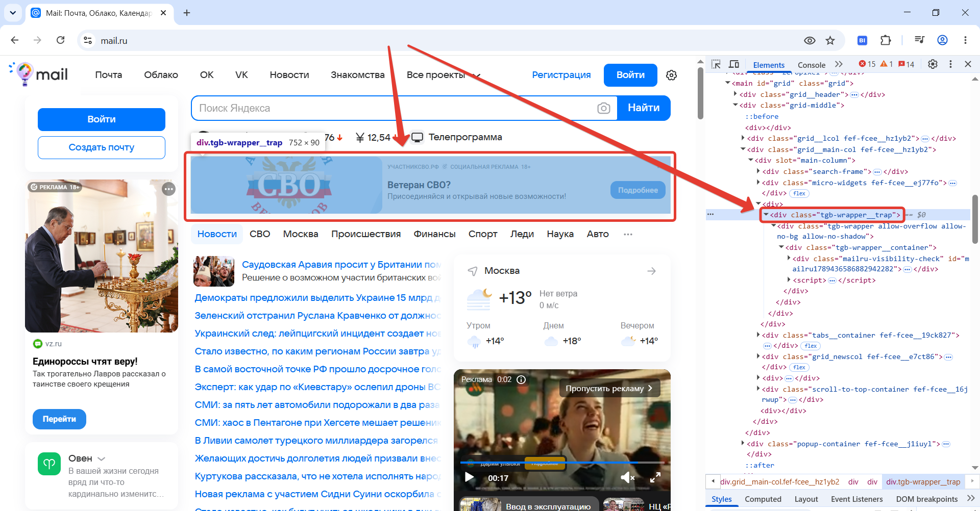
Task: Toggle DevTools device toolbar icon
Action: 734,64
